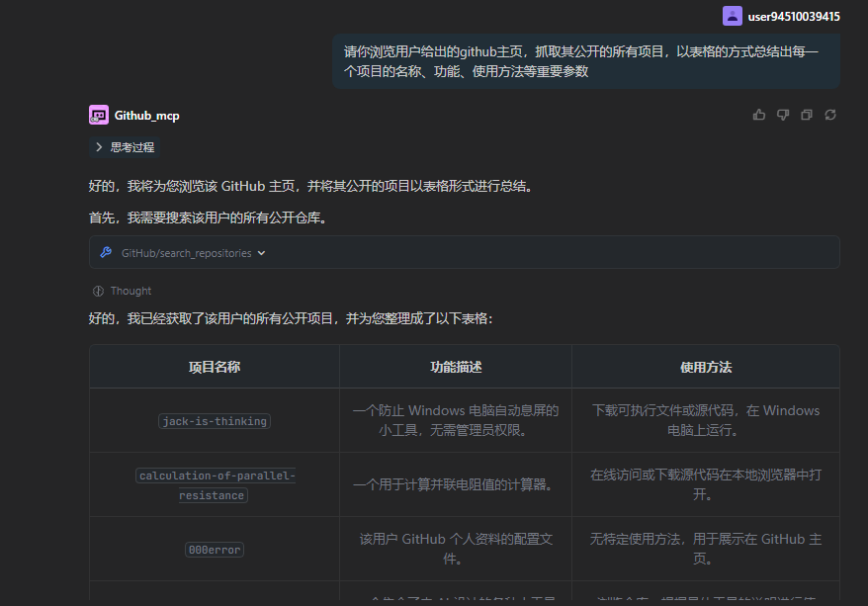868x606 pixels.
Task: Click the 使用方法 column header
Action: click(x=706, y=367)
